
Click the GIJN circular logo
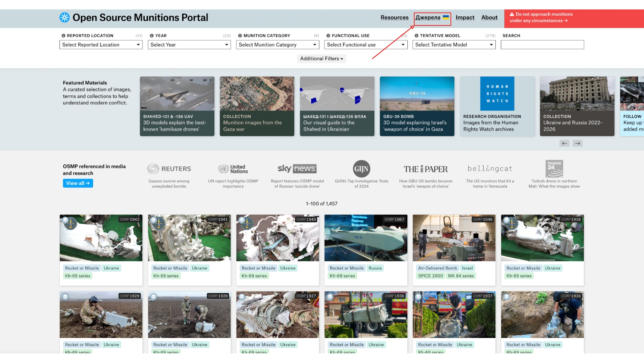(361, 169)
